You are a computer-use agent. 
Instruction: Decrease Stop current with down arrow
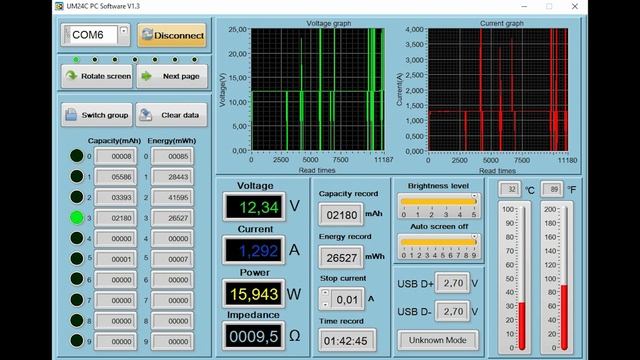coord(325,305)
